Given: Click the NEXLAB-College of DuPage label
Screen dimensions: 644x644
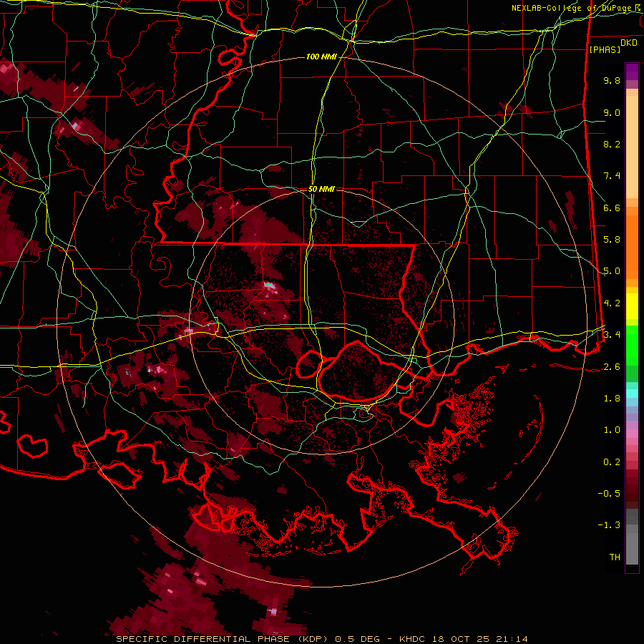Looking at the screenshot, I should pyautogui.click(x=577, y=8).
